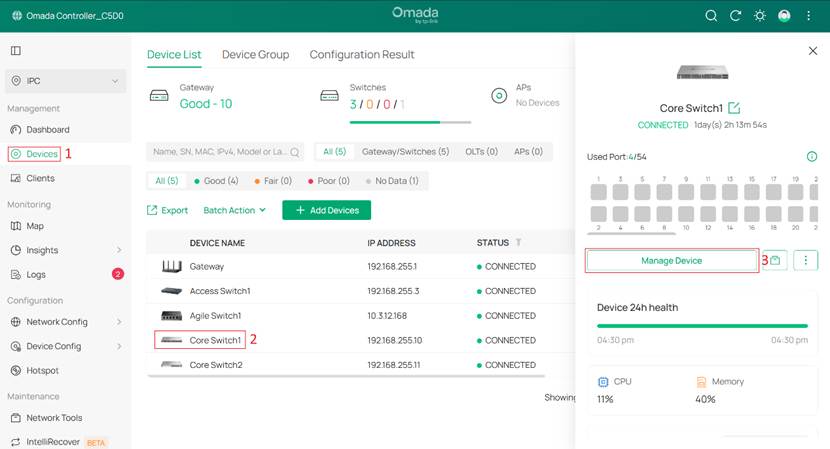The width and height of the screenshot is (830, 449).
Task: Click the Switches summary icon
Action: (329, 96)
